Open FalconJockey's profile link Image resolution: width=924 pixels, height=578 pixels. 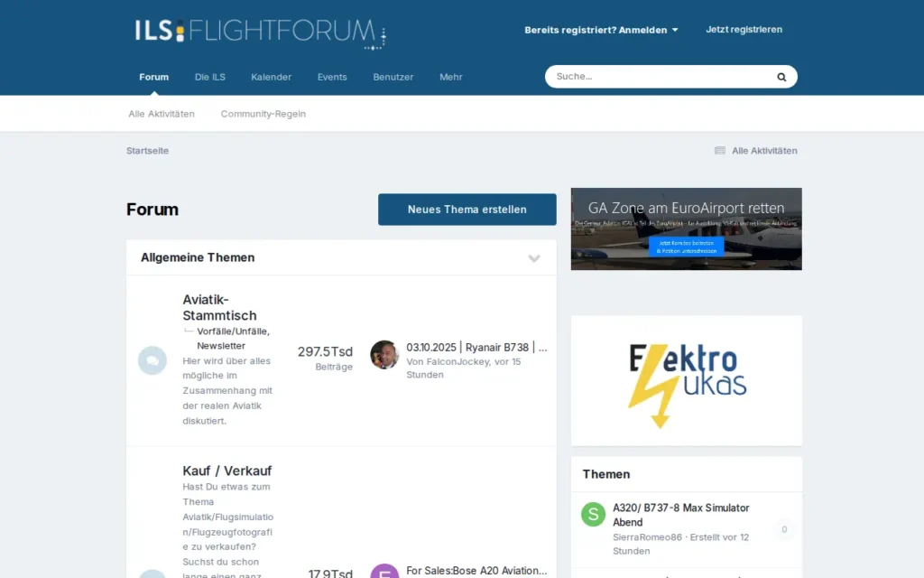pos(457,361)
